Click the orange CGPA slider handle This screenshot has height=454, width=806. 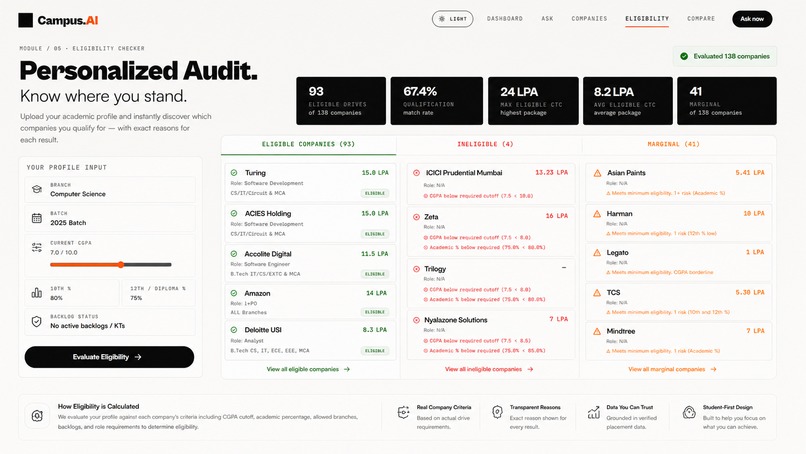pos(121,265)
